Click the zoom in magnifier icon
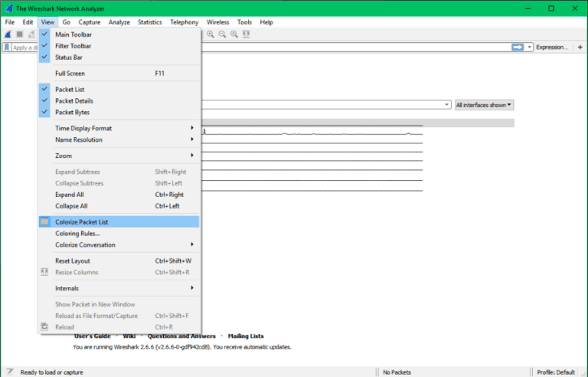 [211, 34]
